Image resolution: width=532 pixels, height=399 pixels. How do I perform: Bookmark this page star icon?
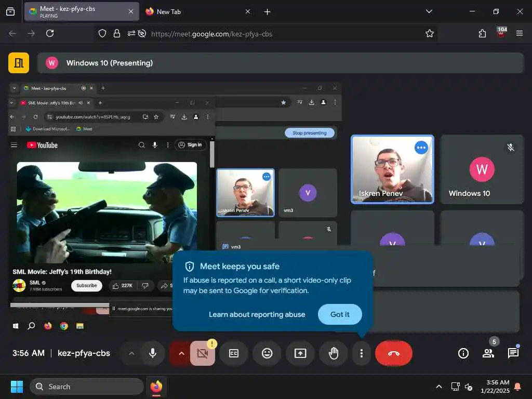point(430,33)
